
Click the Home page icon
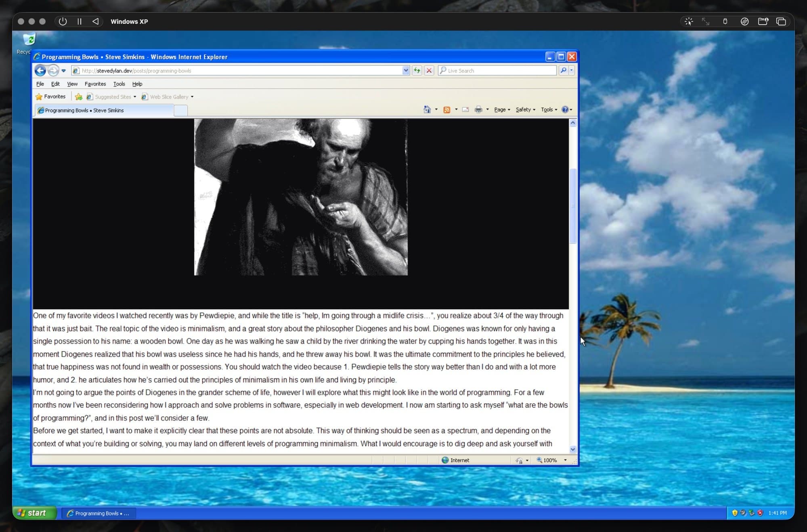[x=427, y=109]
